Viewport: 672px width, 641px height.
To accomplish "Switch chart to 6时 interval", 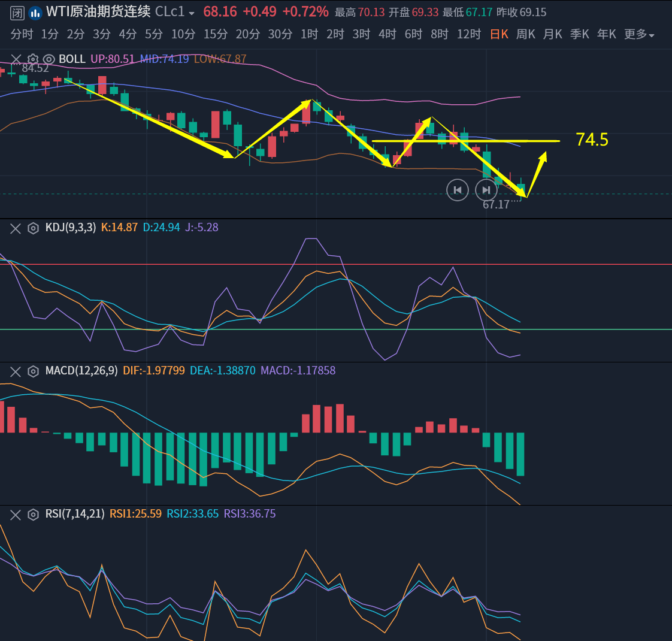I will [x=414, y=34].
